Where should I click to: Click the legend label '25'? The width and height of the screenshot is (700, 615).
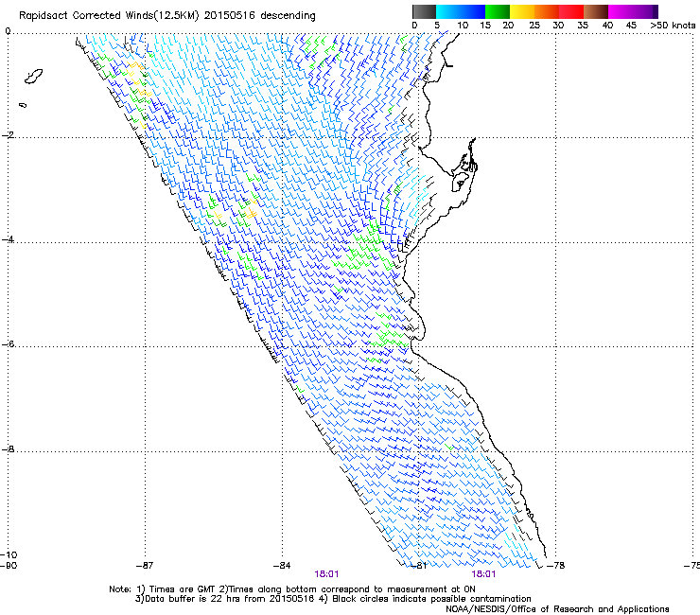(x=534, y=26)
